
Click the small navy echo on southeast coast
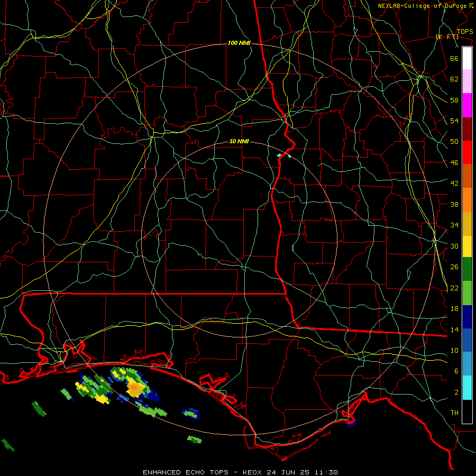point(352,422)
